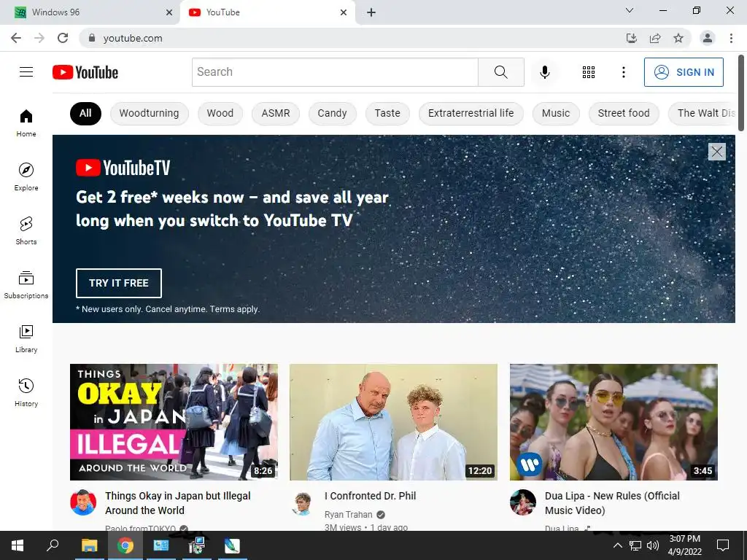Click the SIGN IN button
Viewport: 747px width, 560px height.
coord(684,72)
